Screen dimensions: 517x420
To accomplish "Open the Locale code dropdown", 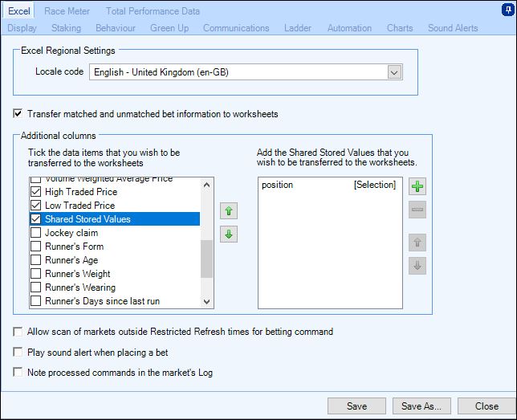I will (393, 72).
